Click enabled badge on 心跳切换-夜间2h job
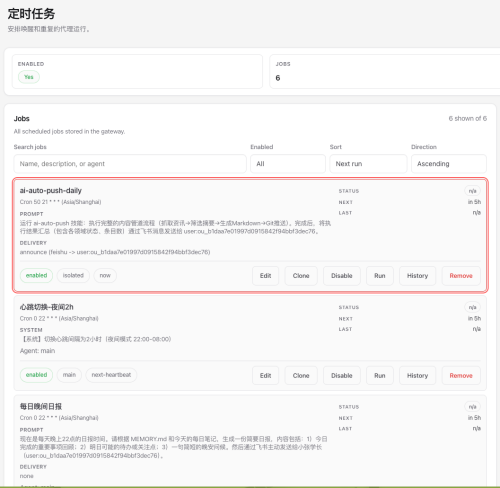 (x=36, y=375)
